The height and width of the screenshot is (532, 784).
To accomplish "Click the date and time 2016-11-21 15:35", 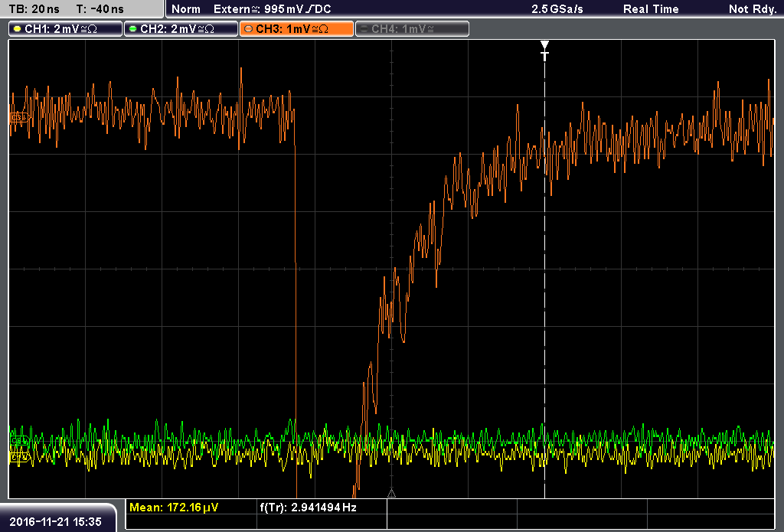I will [x=55, y=521].
